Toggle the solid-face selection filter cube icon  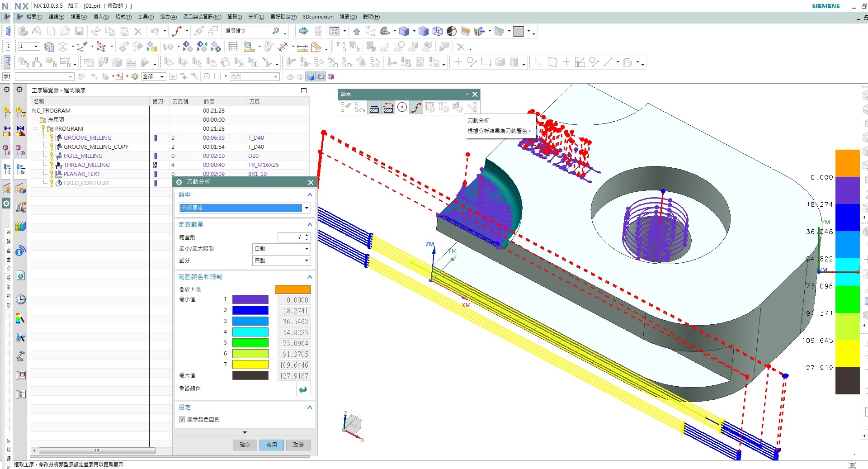311,76
